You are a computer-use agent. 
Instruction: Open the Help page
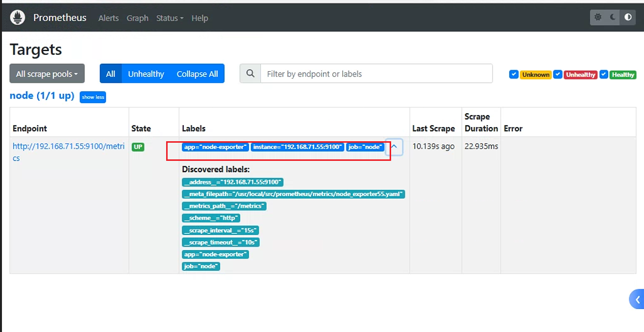click(200, 18)
